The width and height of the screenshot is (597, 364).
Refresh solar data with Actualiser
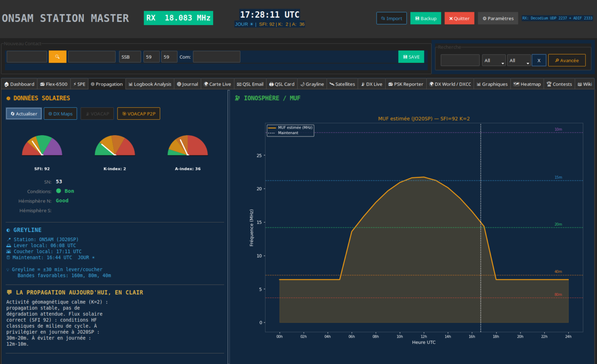(24, 114)
